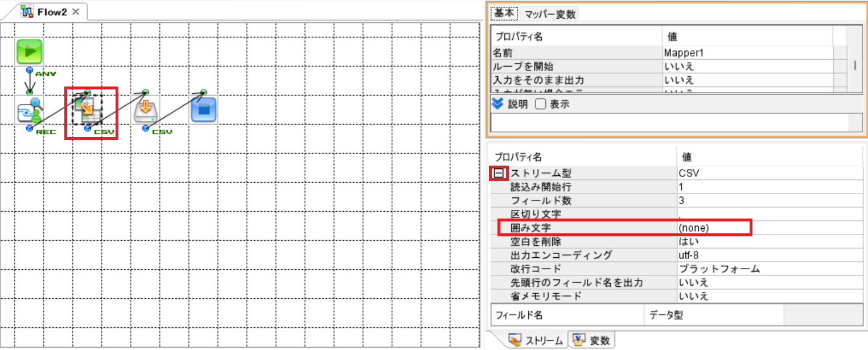Click the lower プロパティ名 column header
868x350 pixels.
click(583, 156)
